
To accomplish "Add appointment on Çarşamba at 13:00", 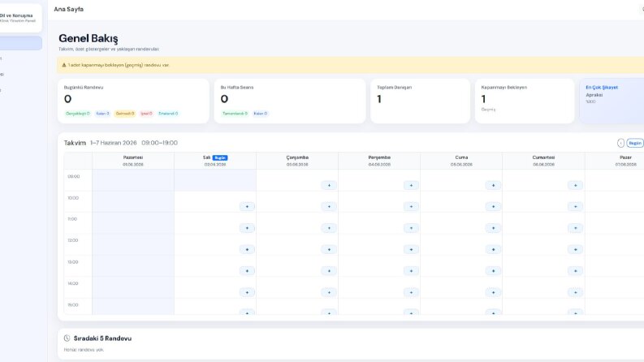I will 329,271.
